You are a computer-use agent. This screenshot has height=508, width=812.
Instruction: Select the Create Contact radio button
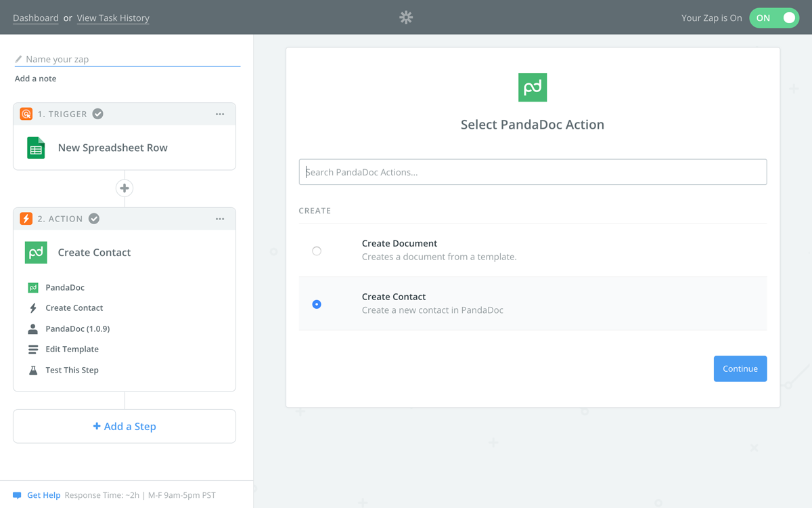(317, 305)
